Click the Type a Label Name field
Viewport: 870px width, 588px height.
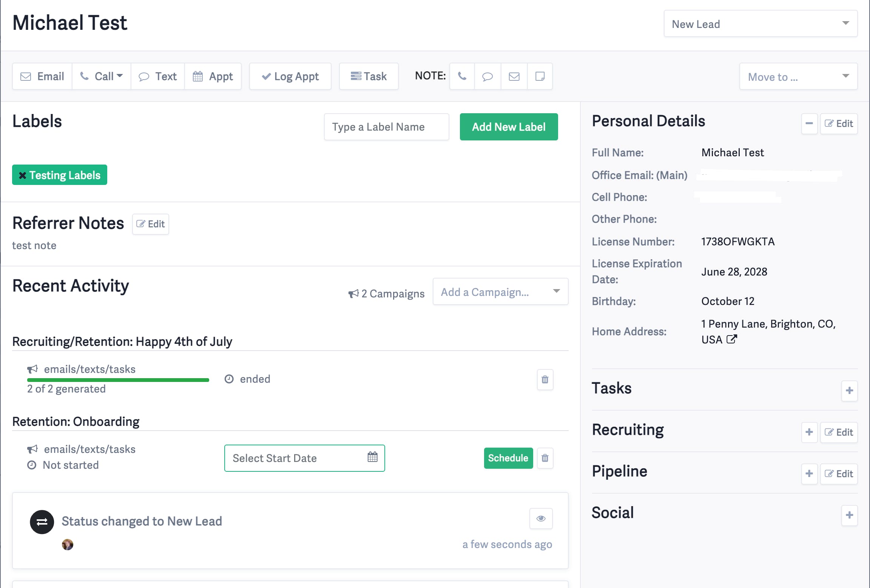tap(387, 127)
